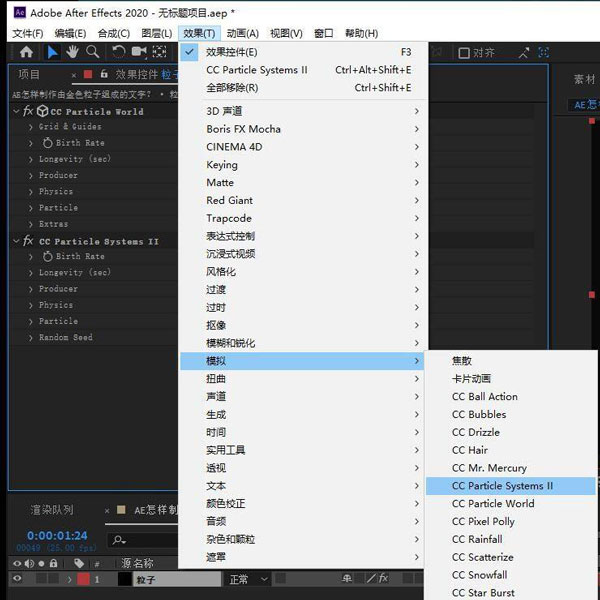
Task: Choose CC Pixel Polly effect
Action: pyautogui.click(x=511, y=522)
